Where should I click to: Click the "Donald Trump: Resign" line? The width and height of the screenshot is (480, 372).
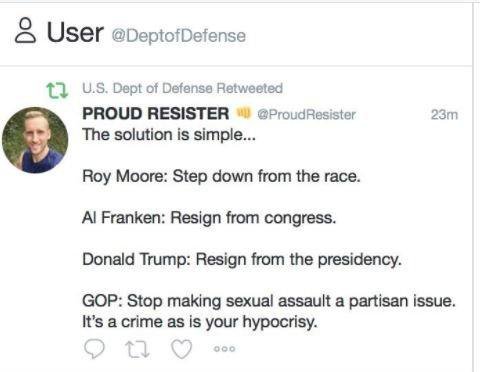pyautogui.click(x=242, y=260)
